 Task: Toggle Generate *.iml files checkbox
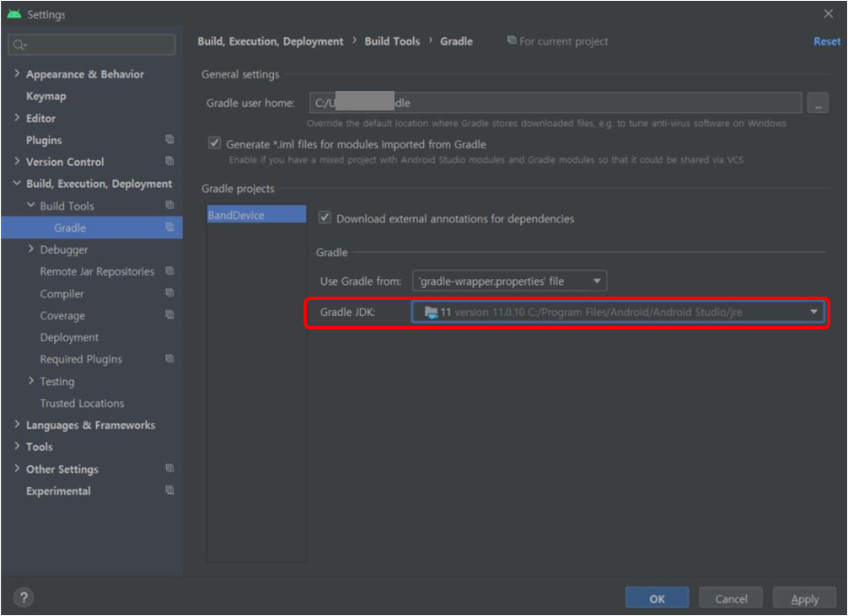pos(215,143)
